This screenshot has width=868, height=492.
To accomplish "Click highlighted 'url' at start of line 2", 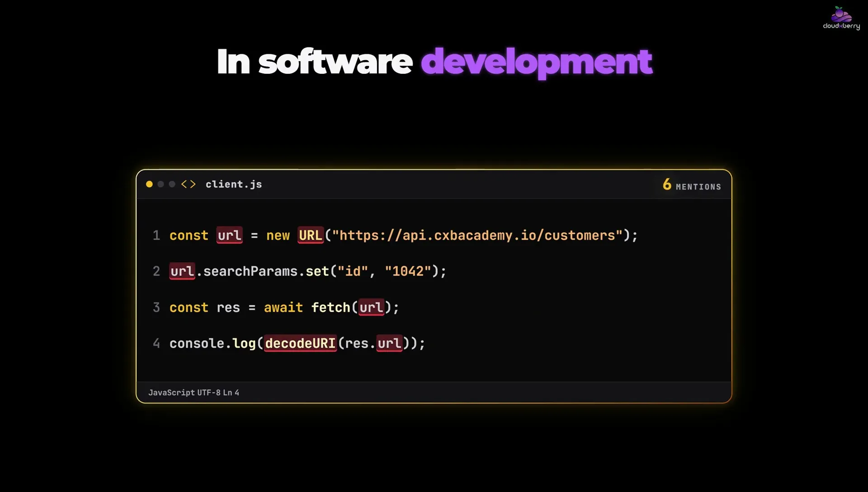I will (182, 271).
